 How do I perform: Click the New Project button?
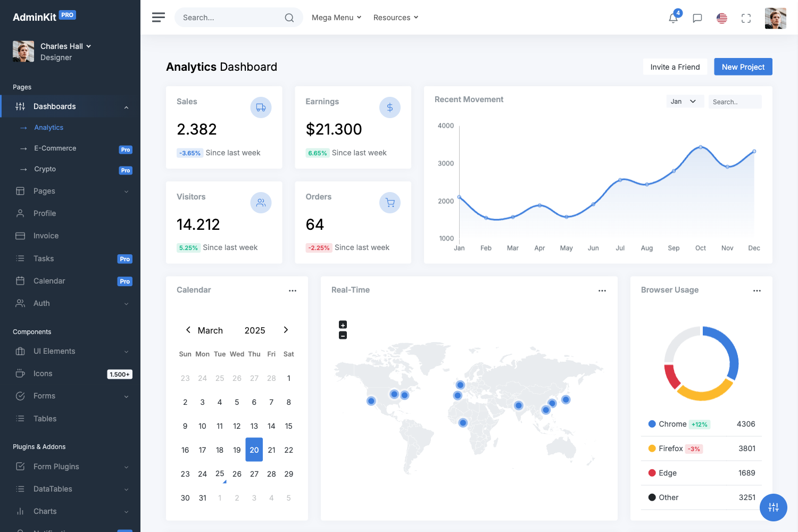click(743, 66)
